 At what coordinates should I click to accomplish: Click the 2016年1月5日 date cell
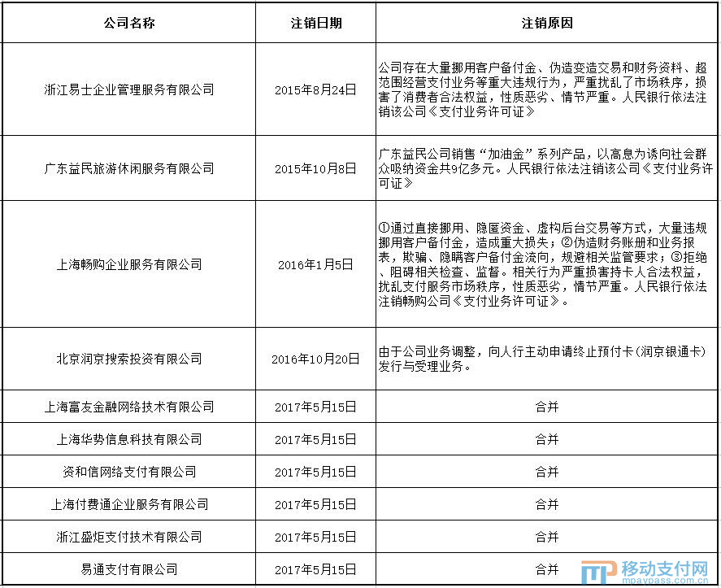(316, 264)
